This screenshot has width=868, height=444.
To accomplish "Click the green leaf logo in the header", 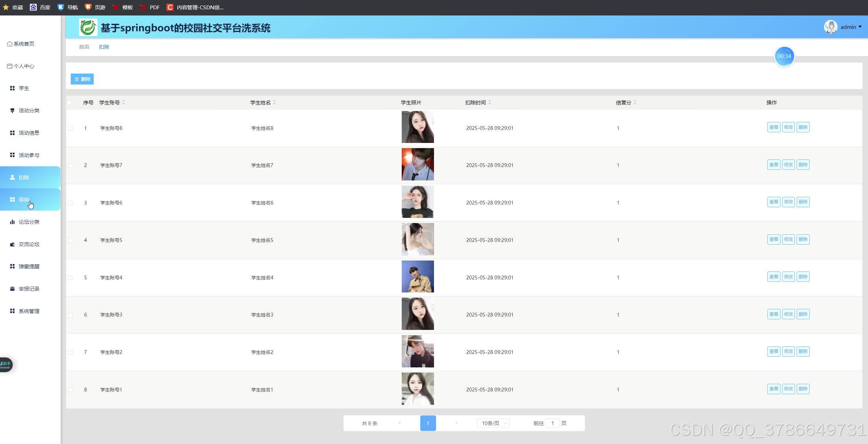I will click(x=88, y=27).
